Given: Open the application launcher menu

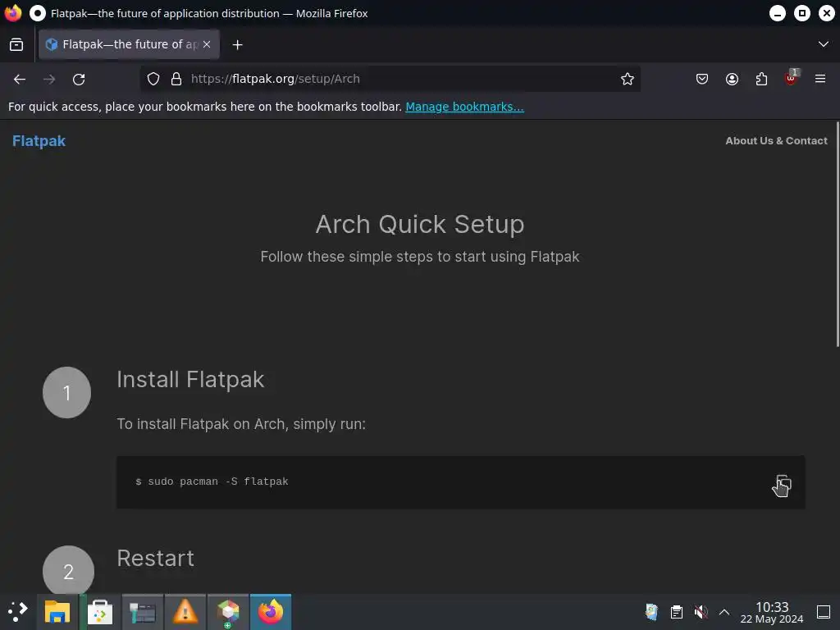Looking at the screenshot, I should pos(18,611).
